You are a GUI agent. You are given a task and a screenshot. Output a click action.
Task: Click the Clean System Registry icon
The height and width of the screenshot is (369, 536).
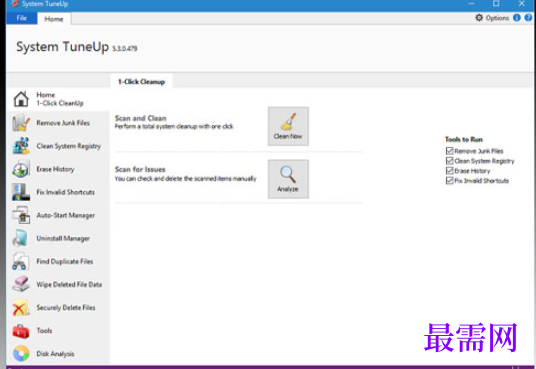click(21, 146)
